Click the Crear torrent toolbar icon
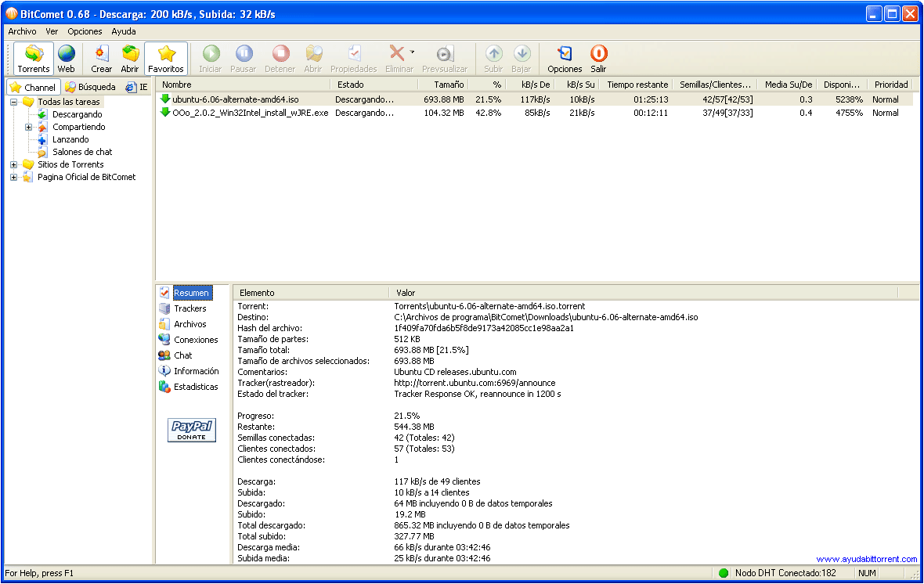 [101, 54]
